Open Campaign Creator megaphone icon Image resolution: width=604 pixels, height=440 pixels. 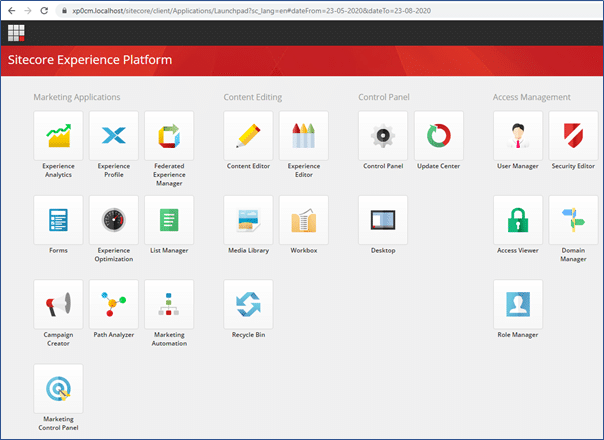[58, 304]
